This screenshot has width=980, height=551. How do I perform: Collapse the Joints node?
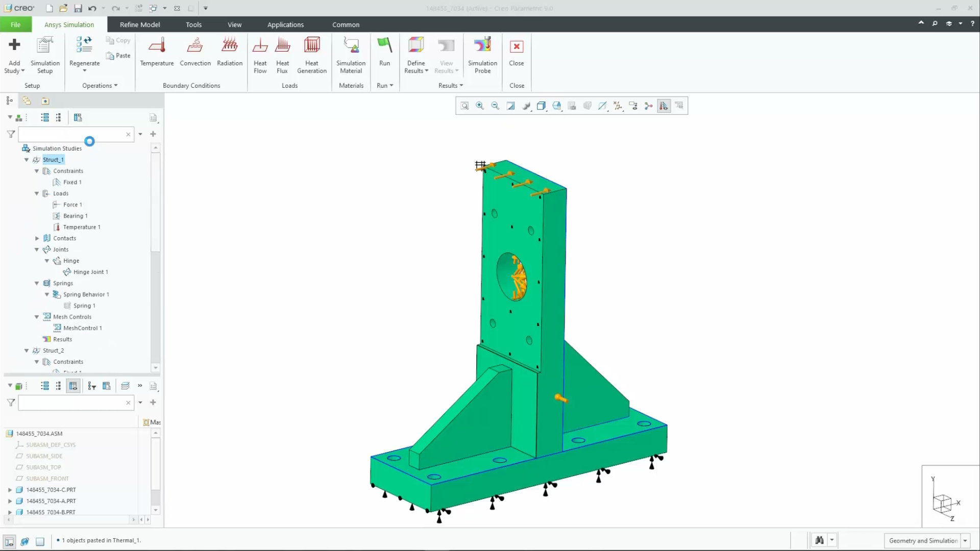[x=37, y=249]
